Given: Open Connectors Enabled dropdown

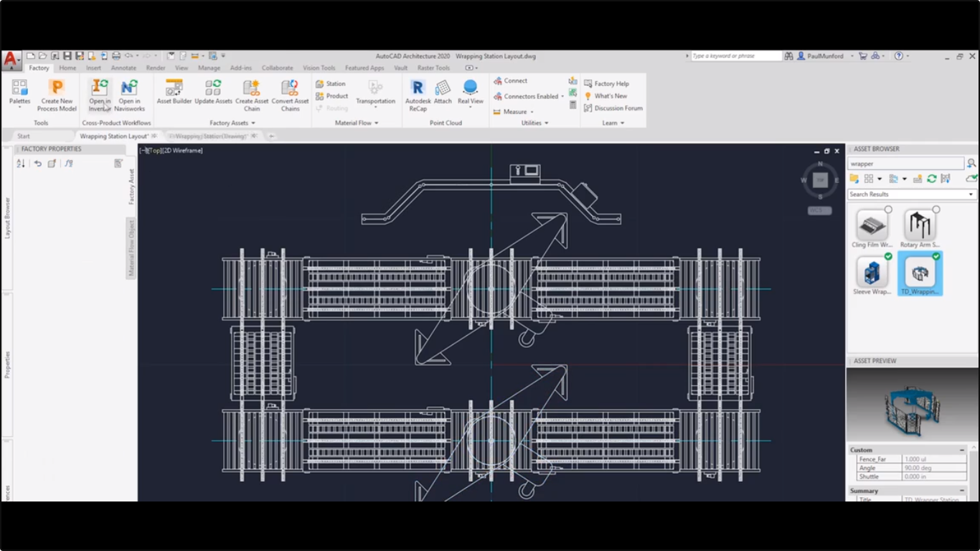Looking at the screenshot, I should click(562, 97).
